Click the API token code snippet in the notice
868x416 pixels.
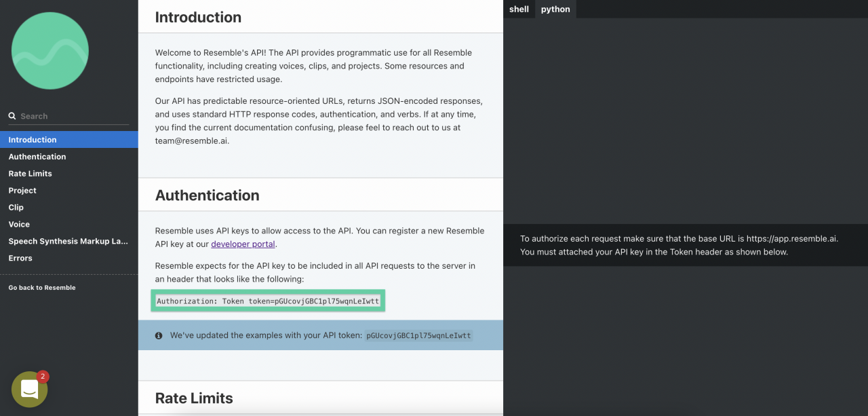(418, 335)
